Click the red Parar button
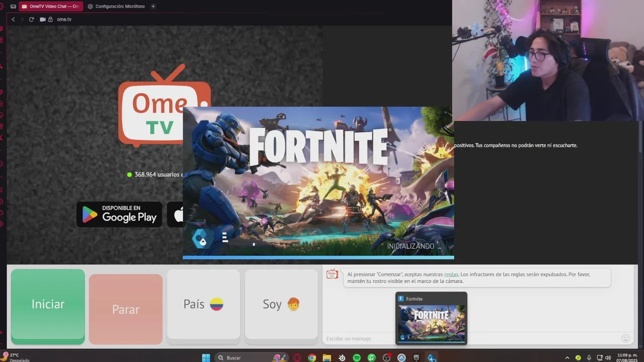The width and height of the screenshot is (644, 362). coord(126,309)
